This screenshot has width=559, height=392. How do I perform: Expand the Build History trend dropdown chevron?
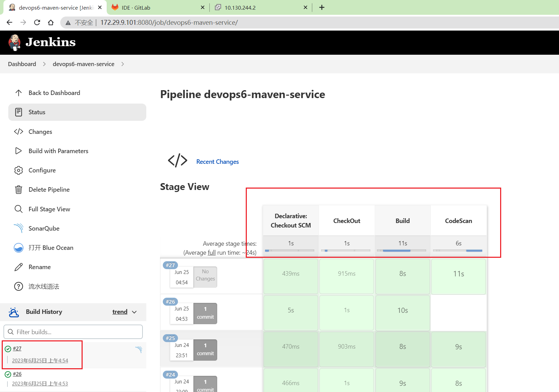click(x=135, y=312)
